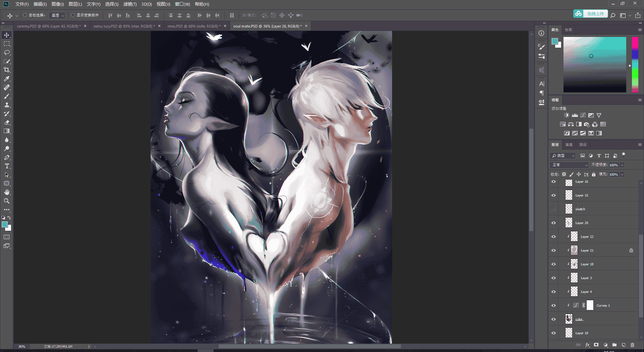Select the Clone Stamp tool

click(7, 105)
